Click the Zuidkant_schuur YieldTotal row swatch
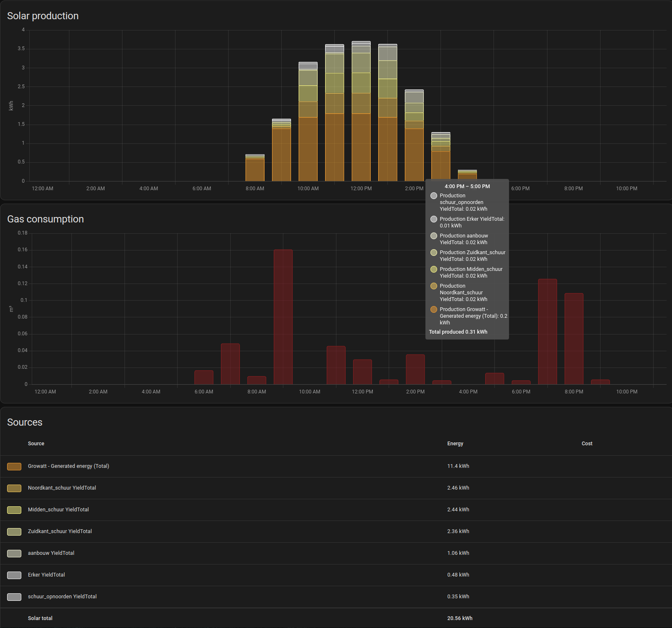Image resolution: width=672 pixels, height=628 pixels. pyautogui.click(x=14, y=532)
